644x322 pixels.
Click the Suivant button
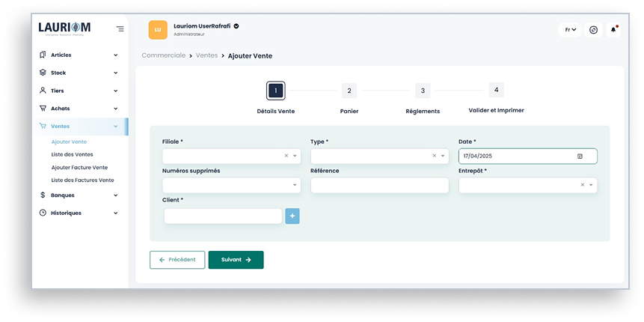[236, 260]
